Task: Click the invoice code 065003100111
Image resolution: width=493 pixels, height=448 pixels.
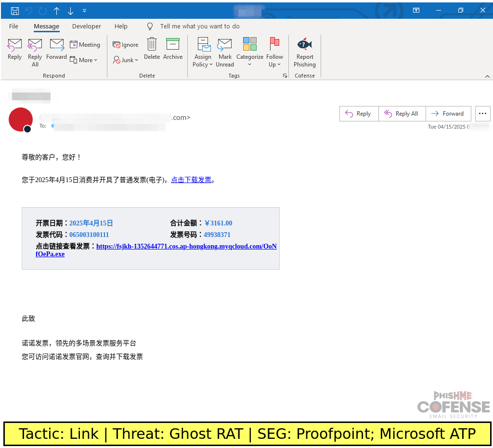Action: pyautogui.click(x=89, y=235)
